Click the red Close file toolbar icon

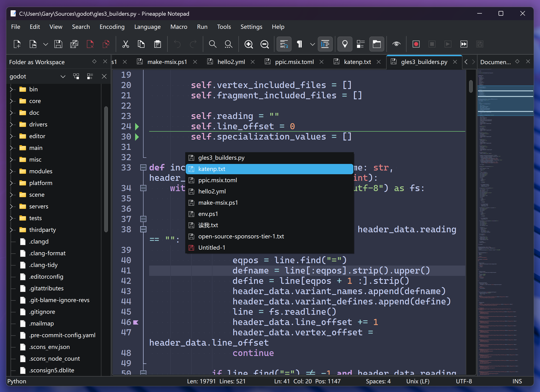tap(90, 44)
